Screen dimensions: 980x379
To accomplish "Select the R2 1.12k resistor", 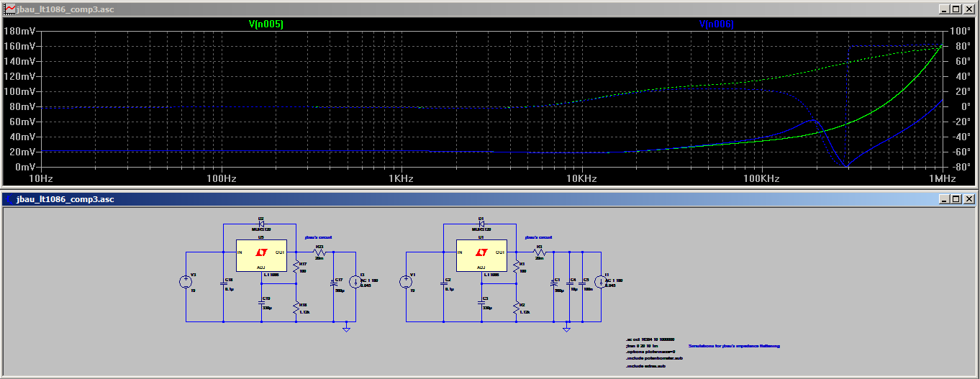I will pos(516,309).
